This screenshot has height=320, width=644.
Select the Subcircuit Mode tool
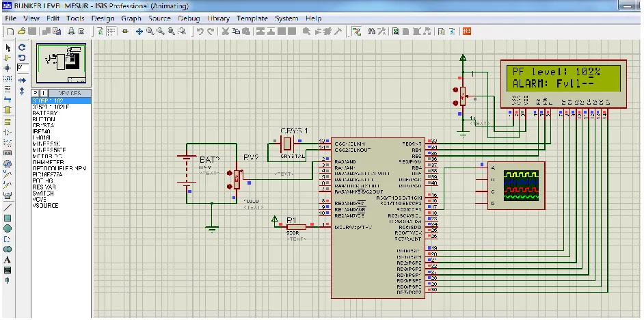tap(8, 109)
